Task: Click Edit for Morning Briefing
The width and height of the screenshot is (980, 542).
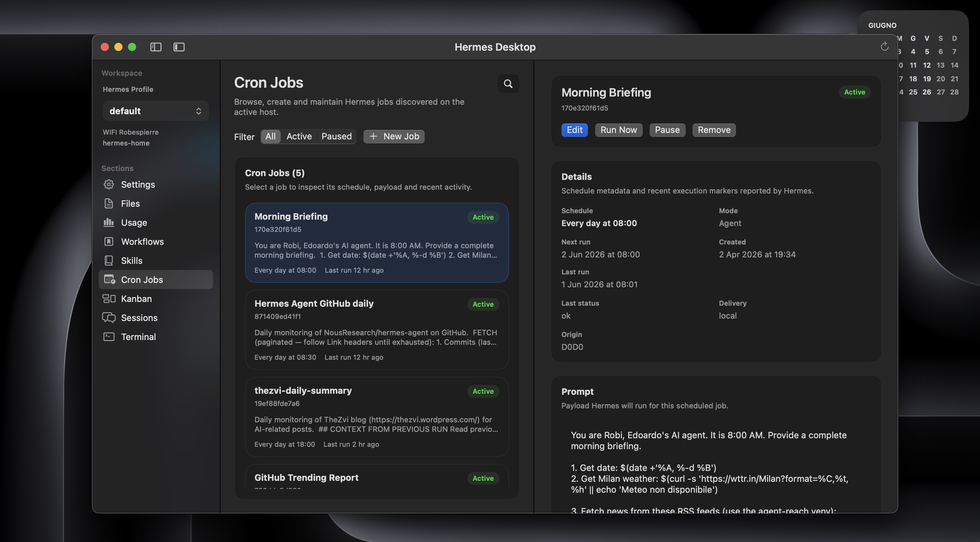Action: (574, 130)
